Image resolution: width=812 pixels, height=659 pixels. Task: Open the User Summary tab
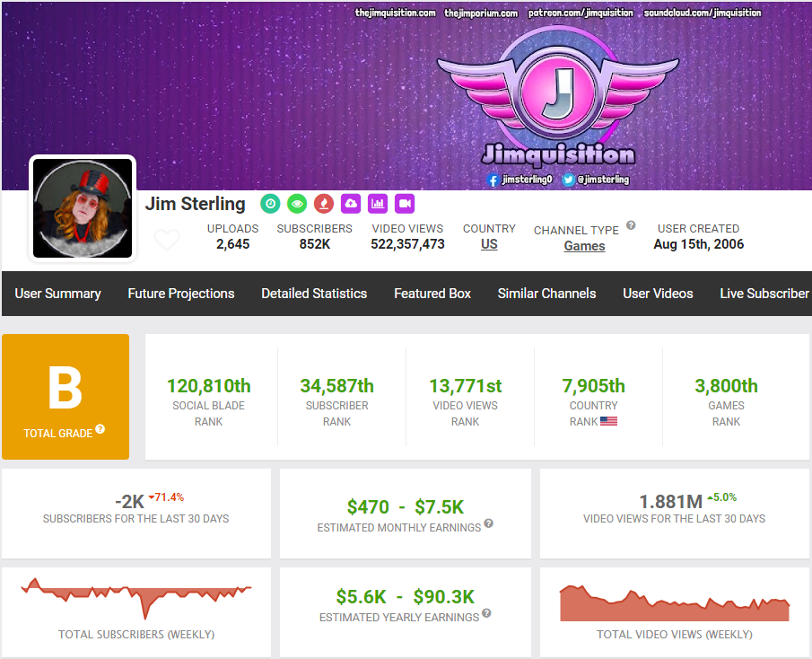57,294
